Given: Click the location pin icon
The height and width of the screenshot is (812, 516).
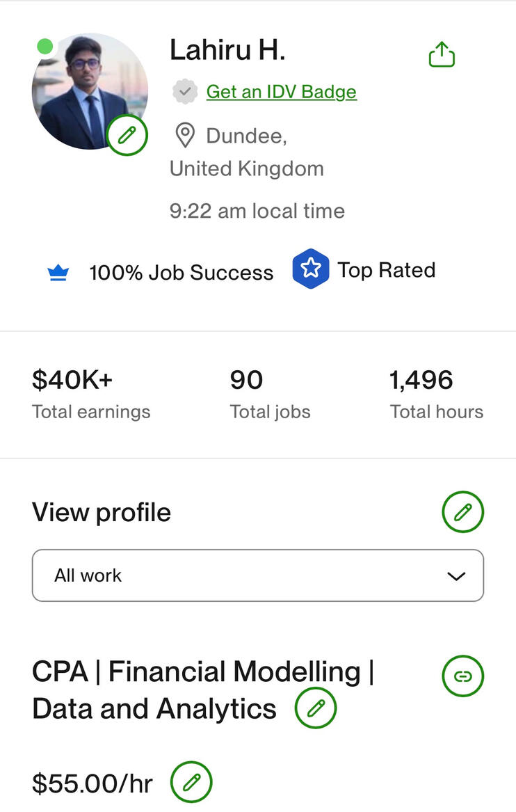Looking at the screenshot, I should coord(184,136).
